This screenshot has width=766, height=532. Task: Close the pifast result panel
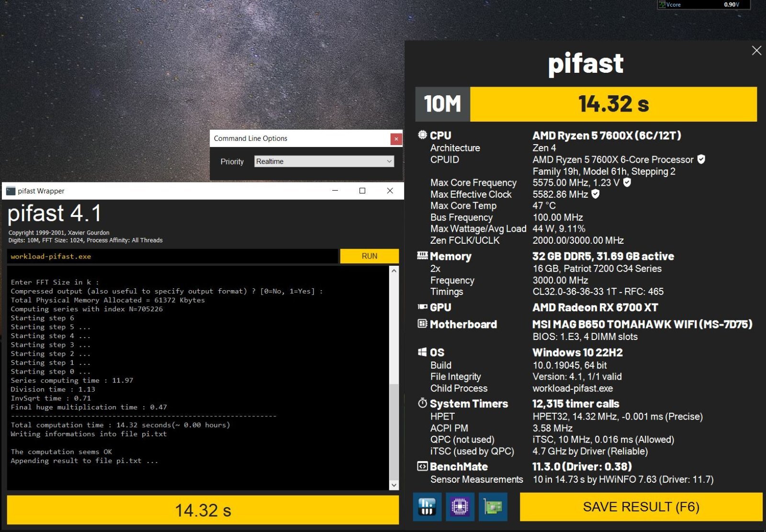[x=756, y=50]
